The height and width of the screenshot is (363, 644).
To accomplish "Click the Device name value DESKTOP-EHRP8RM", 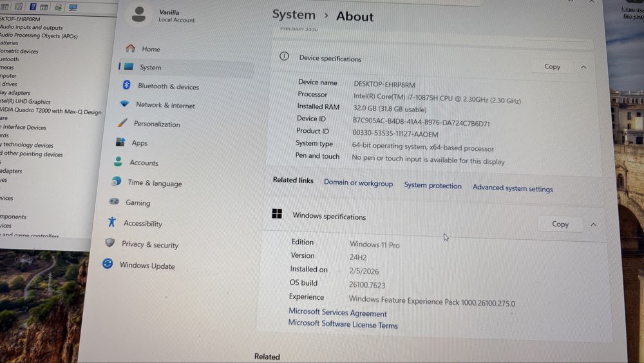I will (384, 84).
